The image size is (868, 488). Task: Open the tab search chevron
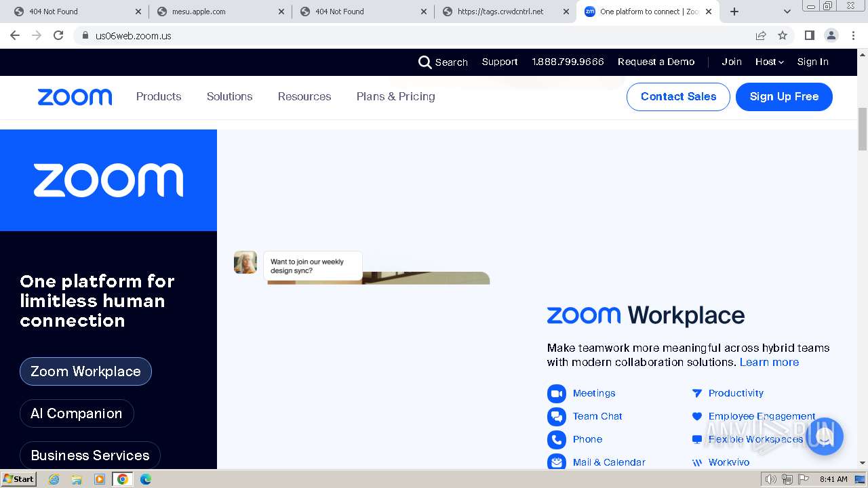(x=787, y=12)
